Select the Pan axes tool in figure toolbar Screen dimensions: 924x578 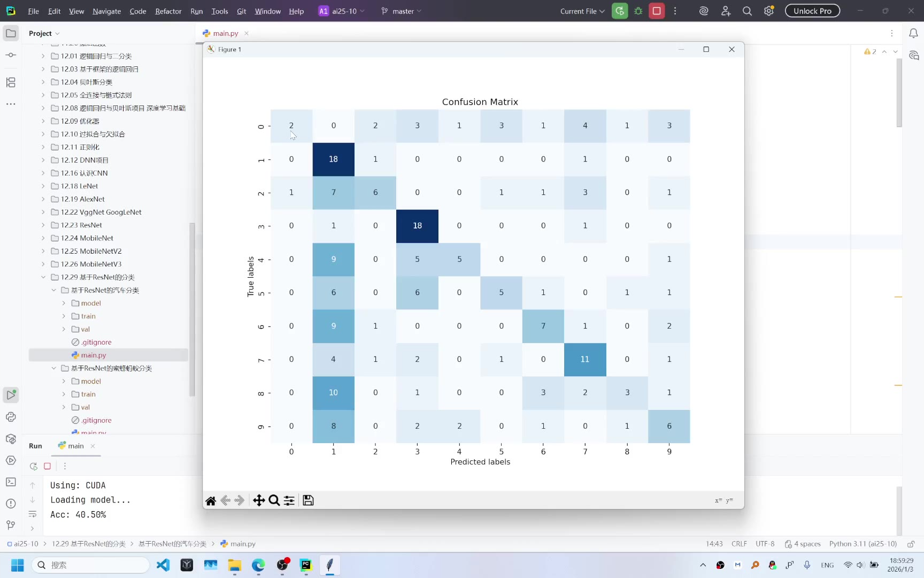pyautogui.click(x=259, y=500)
